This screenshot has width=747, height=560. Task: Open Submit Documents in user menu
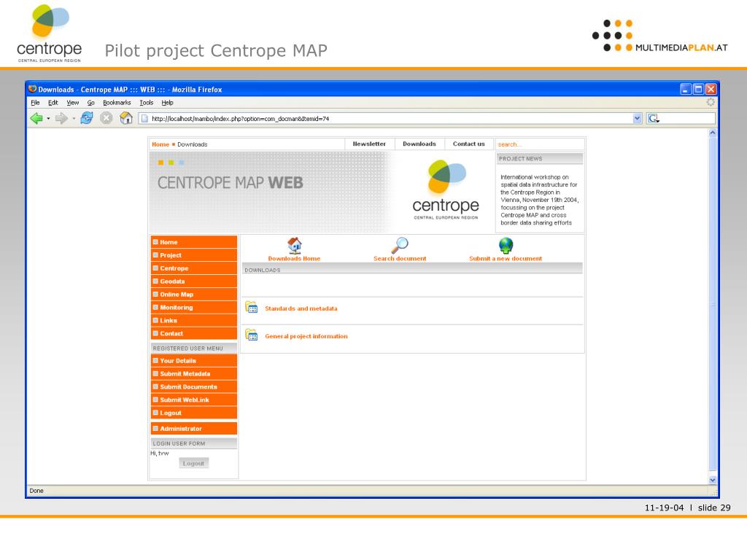pos(194,386)
